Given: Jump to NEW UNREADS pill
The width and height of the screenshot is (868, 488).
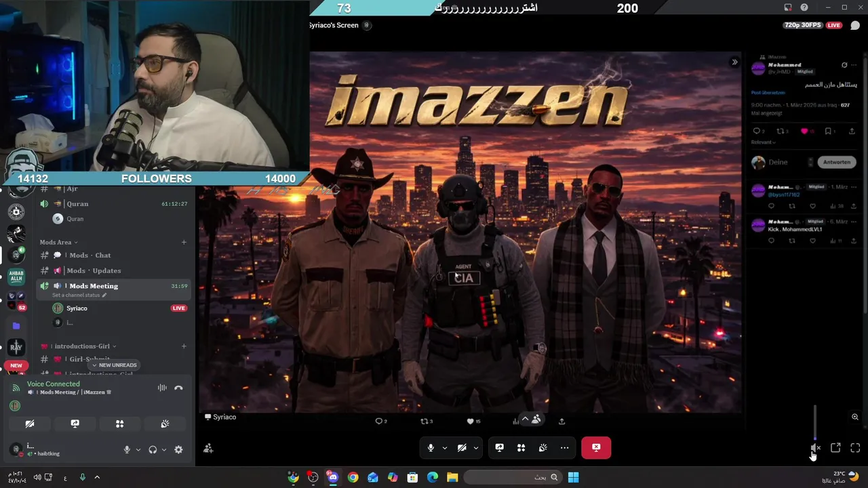Looking at the screenshot, I should click(115, 365).
